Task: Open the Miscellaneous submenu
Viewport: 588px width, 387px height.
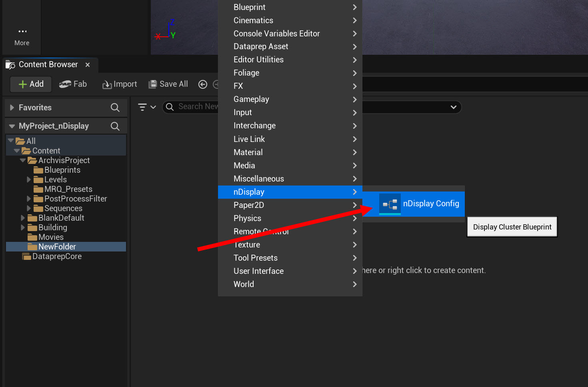Action: coord(290,179)
